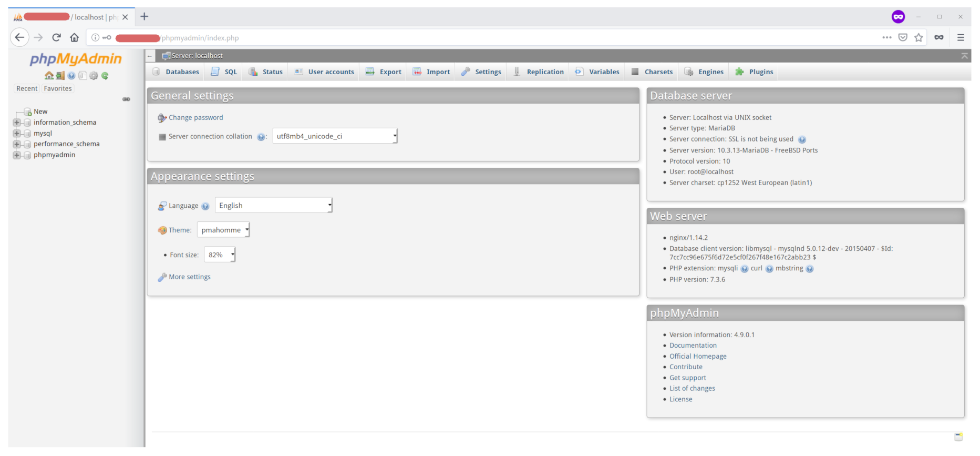Reload the page with browser refresh icon
This screenshot has height=456, width=980.
click(x=57, y=37)
